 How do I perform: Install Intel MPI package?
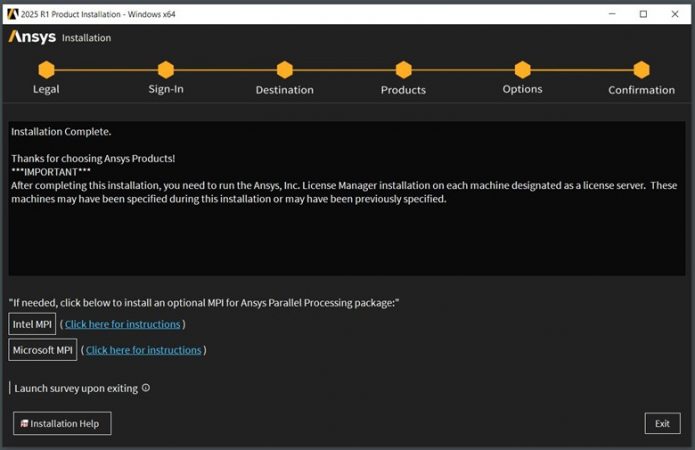32,324
